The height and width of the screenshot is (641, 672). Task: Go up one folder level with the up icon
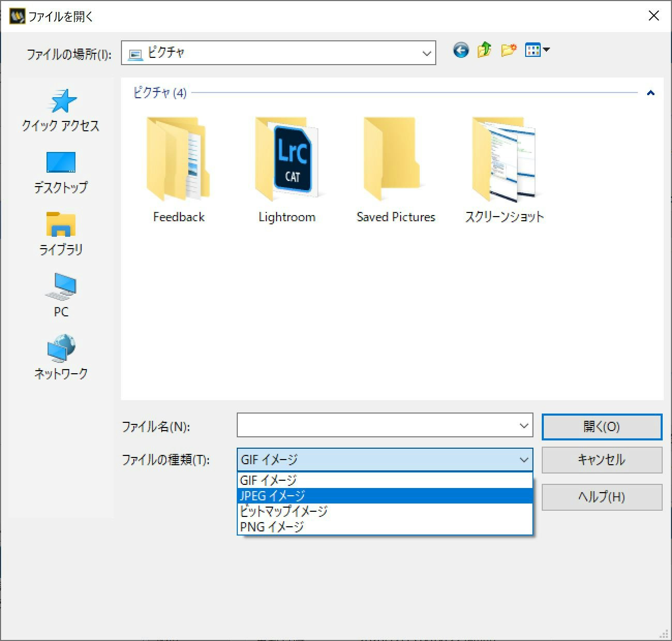tap(484, 50)
